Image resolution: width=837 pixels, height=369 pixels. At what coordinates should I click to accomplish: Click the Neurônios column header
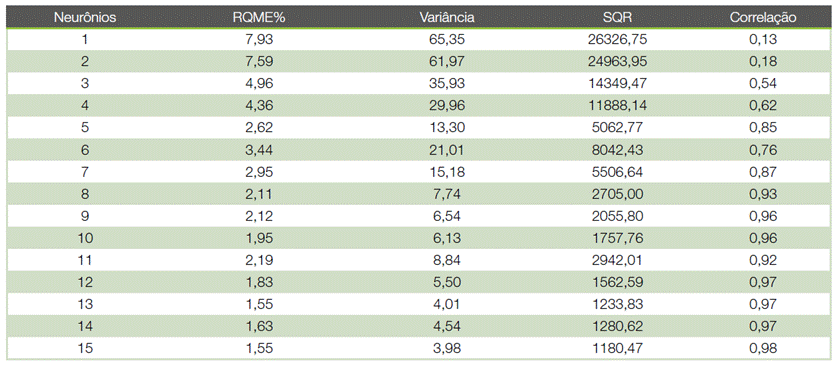click(x=84, y=17)
